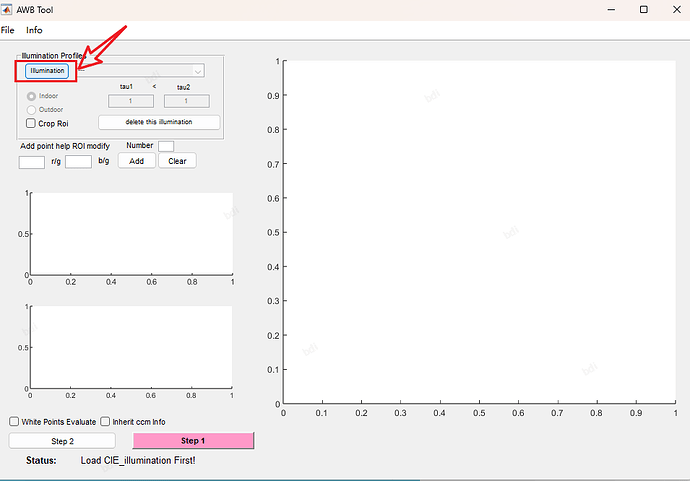Click the r/g value input box
The image size is (690, 481).
pyautogui.click(x=32, y=162)
